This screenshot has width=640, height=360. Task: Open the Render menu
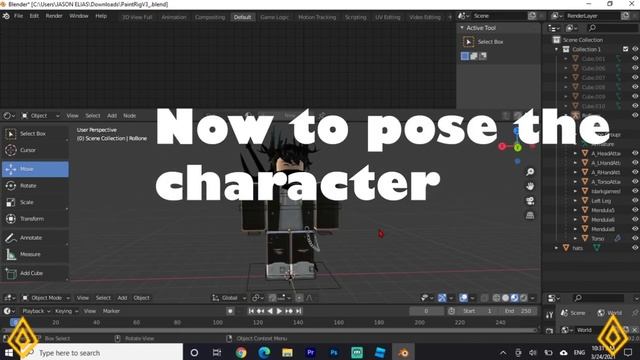[x=54, y=16]
